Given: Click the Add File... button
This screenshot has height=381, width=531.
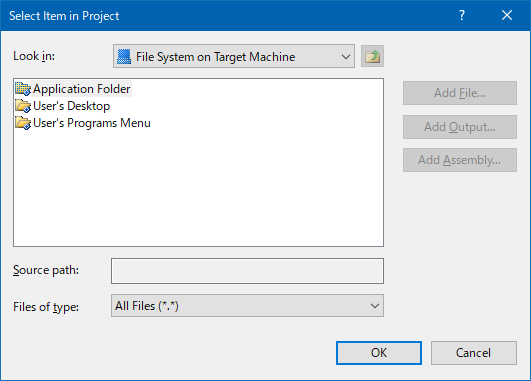Looking at the screenshot, I should point(460,93).
